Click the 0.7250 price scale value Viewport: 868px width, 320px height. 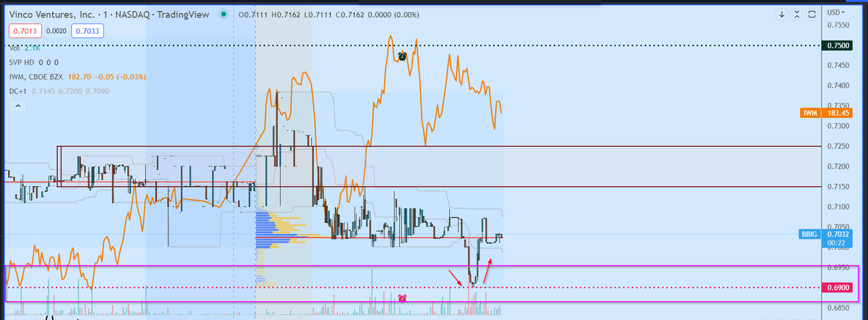click(838, 146)
